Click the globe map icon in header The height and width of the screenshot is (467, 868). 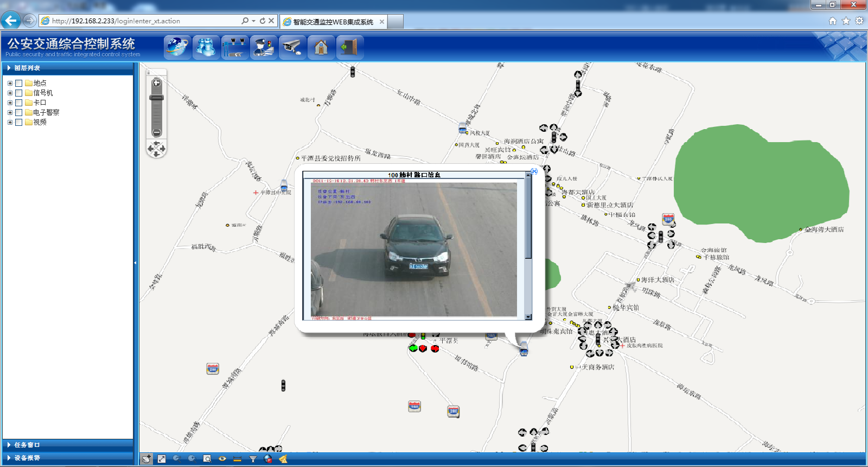click(177, 47)
